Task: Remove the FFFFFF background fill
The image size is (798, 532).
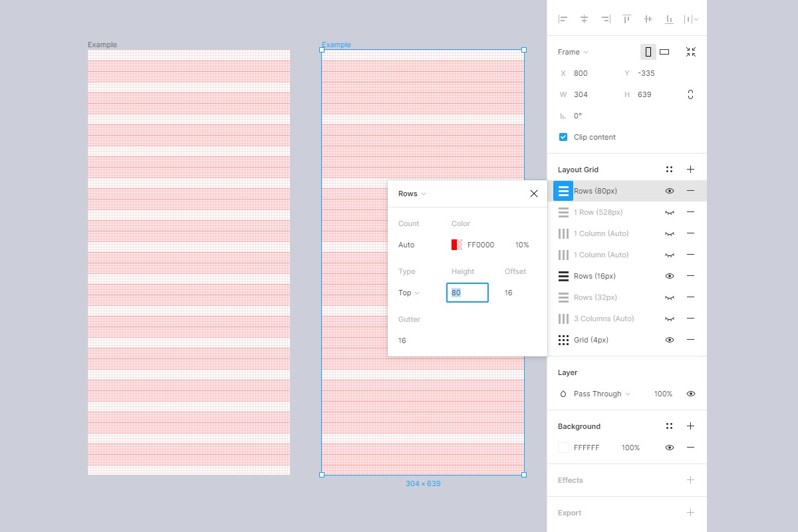Action: [x=691, y=448]
